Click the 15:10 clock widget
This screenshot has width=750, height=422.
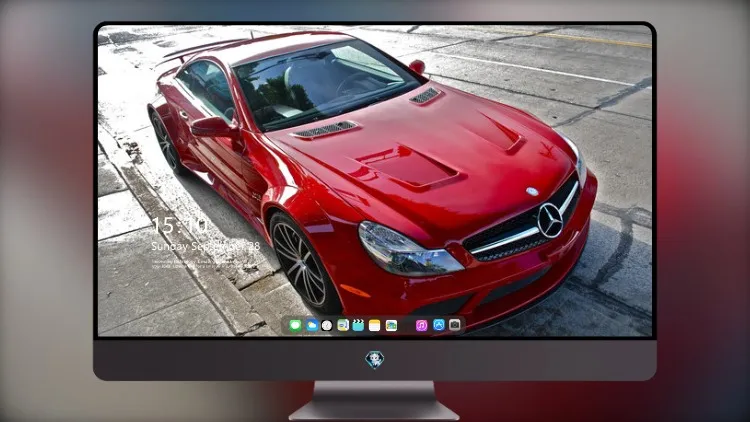[180, 225]
